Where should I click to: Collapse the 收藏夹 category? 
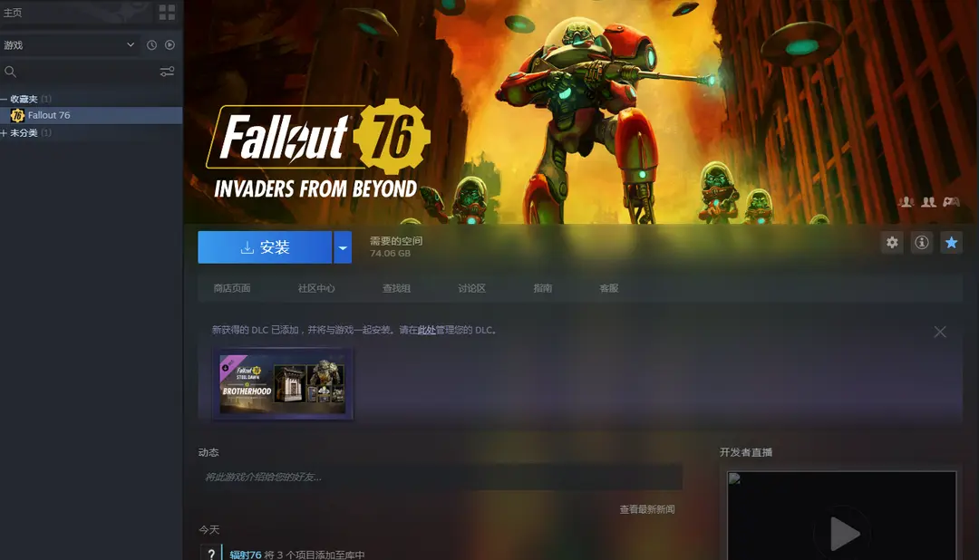[x=4, y=100]
